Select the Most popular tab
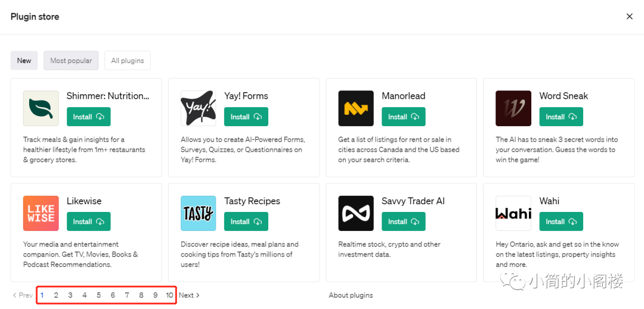Viewport: 644px width, 309px height. click(x=71, y=61)
